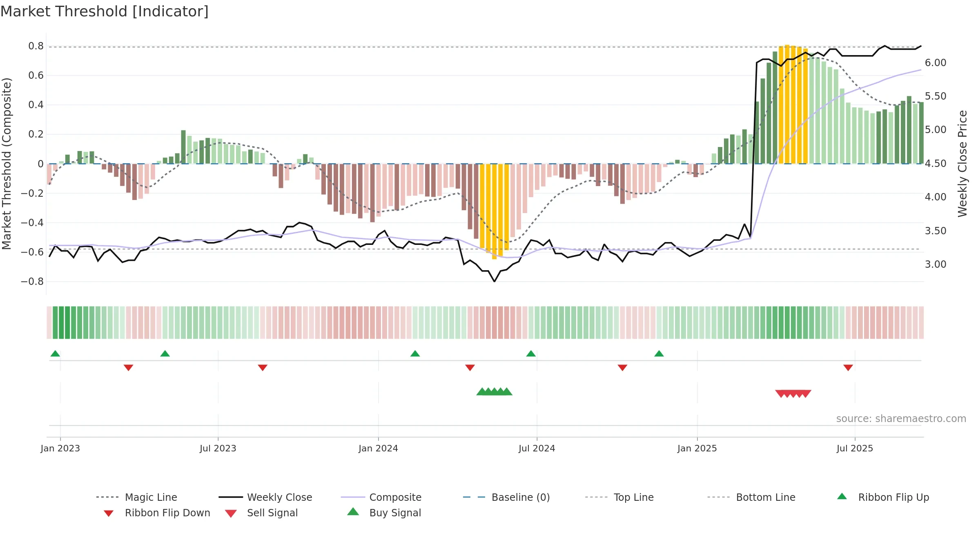Click the green flip-up triangle at Jan 2023

55,353
